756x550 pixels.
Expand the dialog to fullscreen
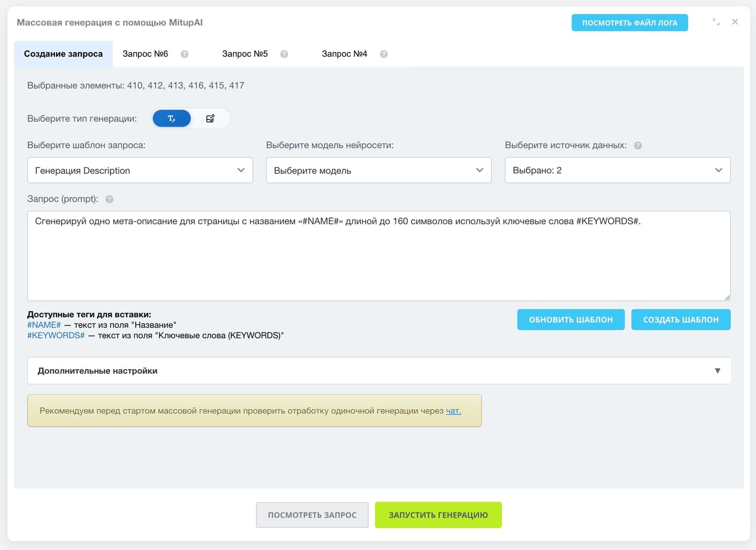click(716, 22)
